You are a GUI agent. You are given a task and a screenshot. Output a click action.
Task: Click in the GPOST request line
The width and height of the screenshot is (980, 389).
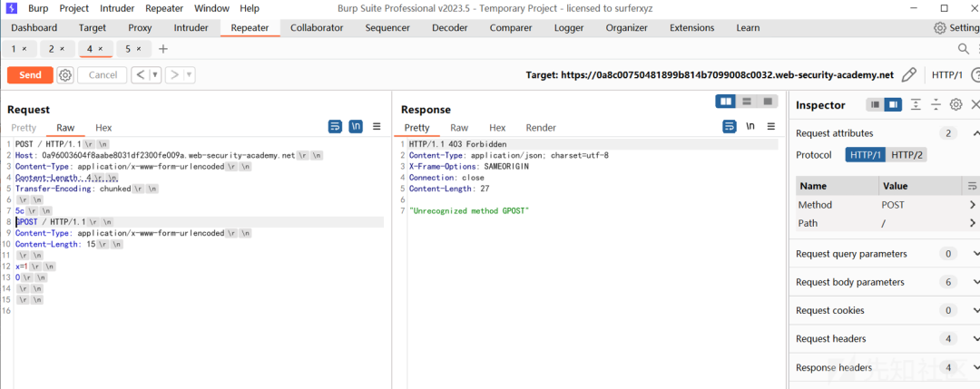pos(200,221)
